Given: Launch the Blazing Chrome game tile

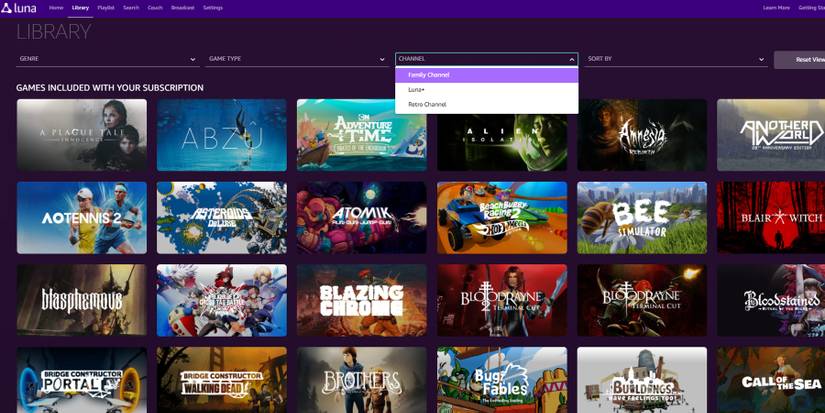Looking at the screenshot, I should (x=361, y=300).
